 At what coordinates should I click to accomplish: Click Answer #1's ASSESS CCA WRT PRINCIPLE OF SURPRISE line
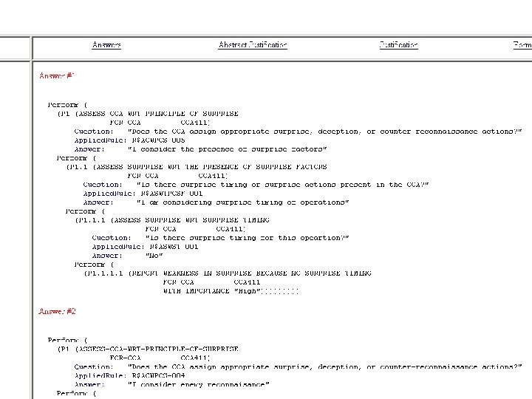tap(148, 114)
